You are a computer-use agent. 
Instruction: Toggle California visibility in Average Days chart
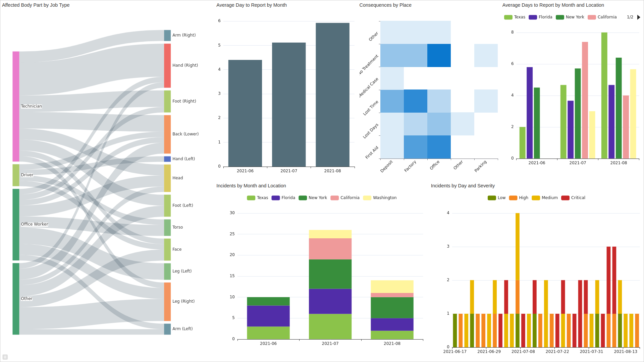coord(606,17)
